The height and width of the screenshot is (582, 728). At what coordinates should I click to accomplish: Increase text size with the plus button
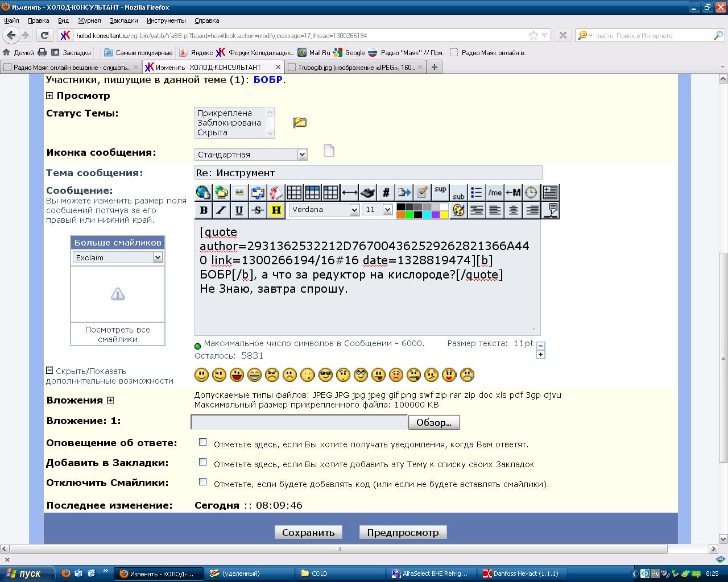[x=541, y=355]
